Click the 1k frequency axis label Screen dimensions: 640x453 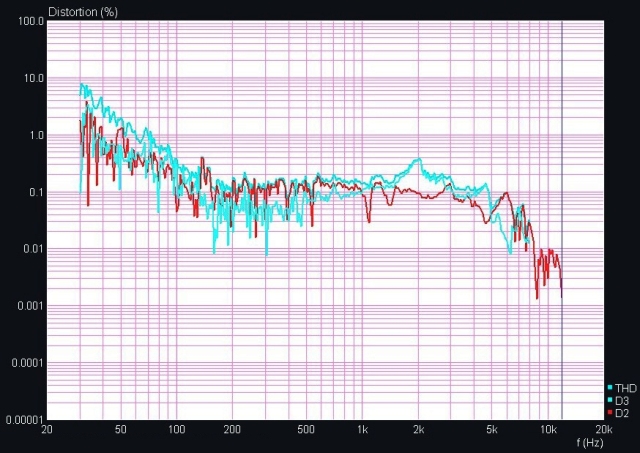(x=362, y=430)
